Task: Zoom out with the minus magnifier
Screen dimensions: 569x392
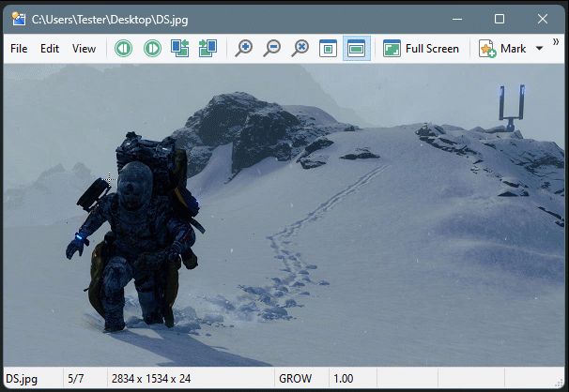Action: coord(272,48)
